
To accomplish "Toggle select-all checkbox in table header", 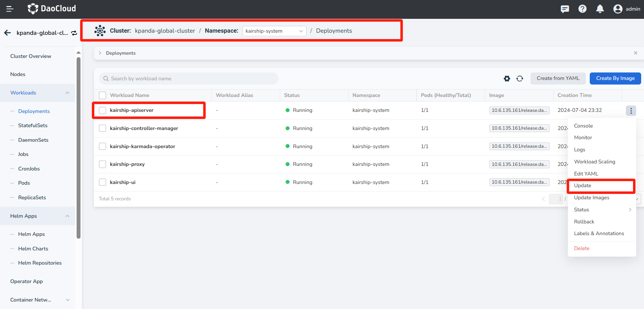I will click(x=102, y=95).
